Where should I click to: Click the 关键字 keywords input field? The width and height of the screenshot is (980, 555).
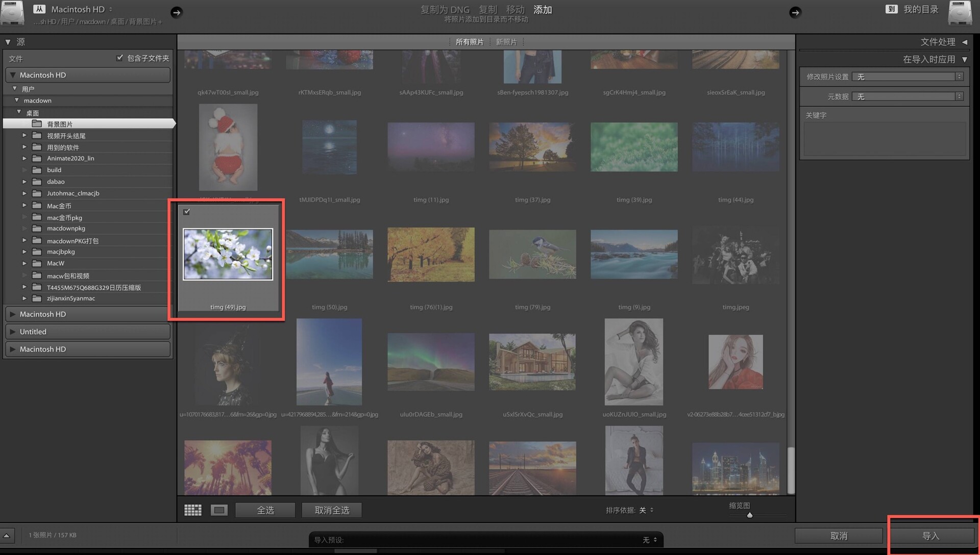tap(885, 139)
